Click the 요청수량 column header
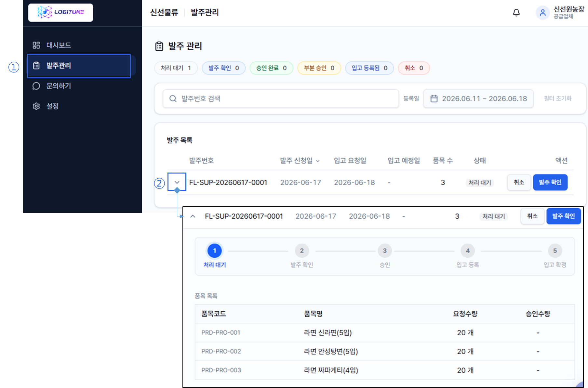 465,314
